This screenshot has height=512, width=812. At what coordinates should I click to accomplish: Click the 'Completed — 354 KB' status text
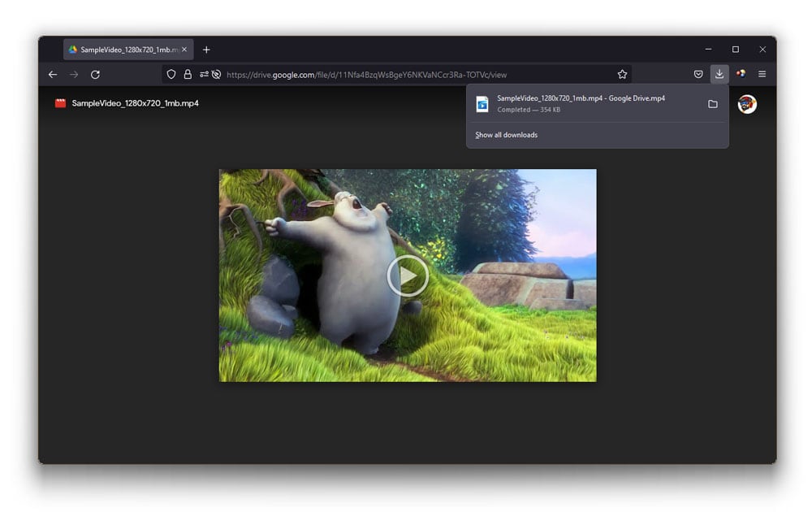529,110
